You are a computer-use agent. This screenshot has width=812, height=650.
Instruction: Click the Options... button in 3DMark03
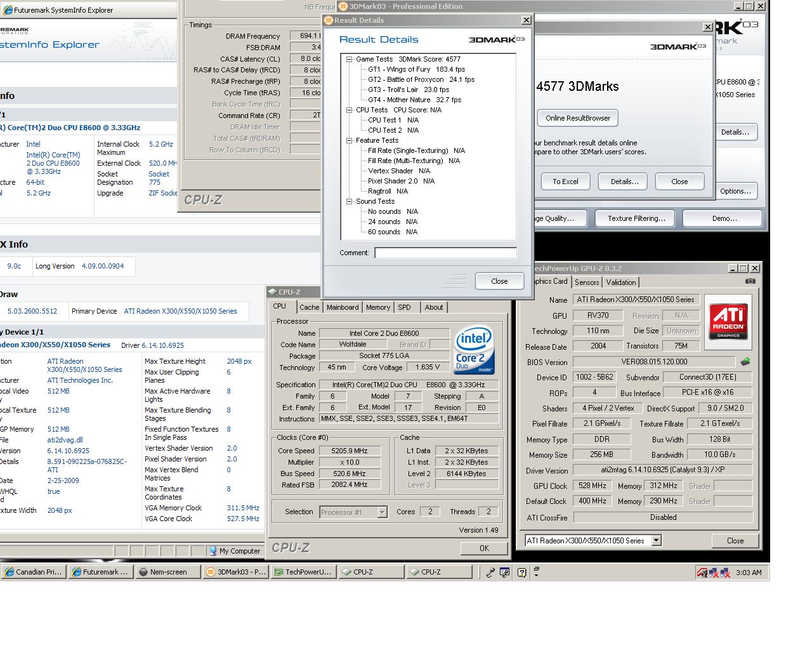736,191
